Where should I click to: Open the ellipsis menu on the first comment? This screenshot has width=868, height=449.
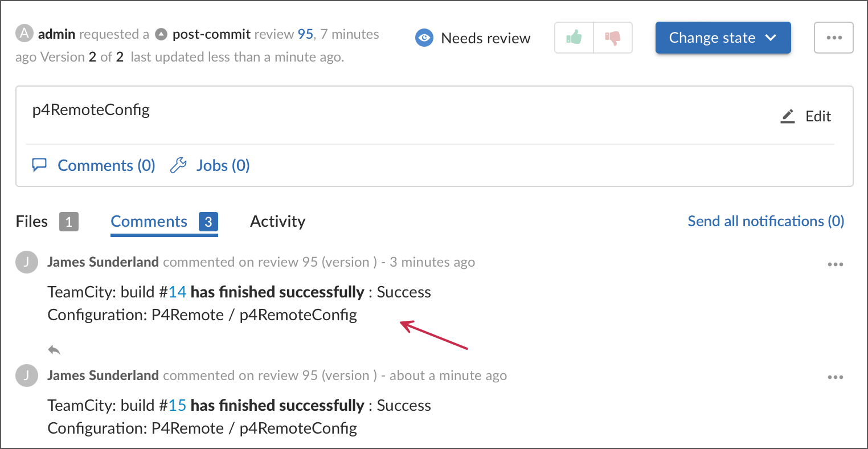tap(836, 264)
